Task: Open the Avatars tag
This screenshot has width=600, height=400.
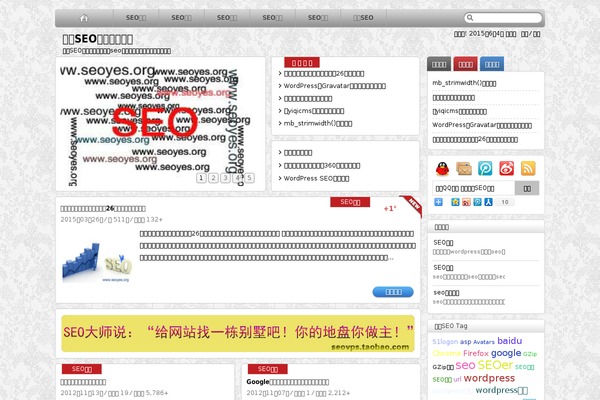Action: pos(484,342)
